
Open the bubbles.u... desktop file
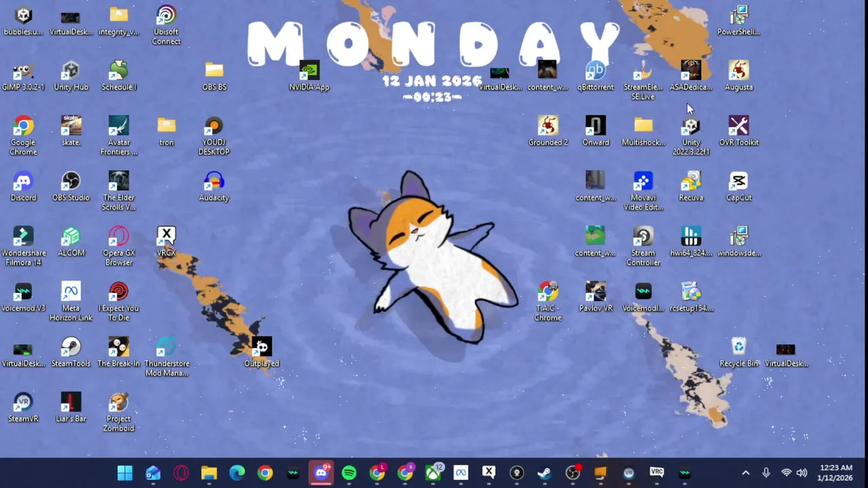tap(23, 20)
